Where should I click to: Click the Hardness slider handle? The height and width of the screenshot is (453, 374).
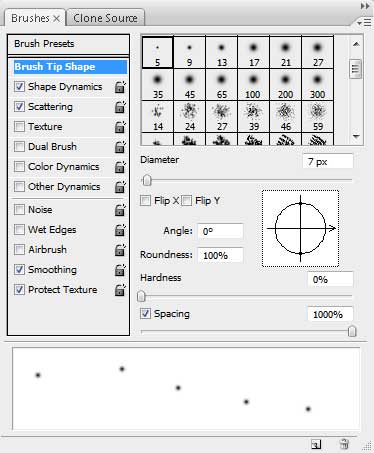pyautogui.click(x=141, y=296)
